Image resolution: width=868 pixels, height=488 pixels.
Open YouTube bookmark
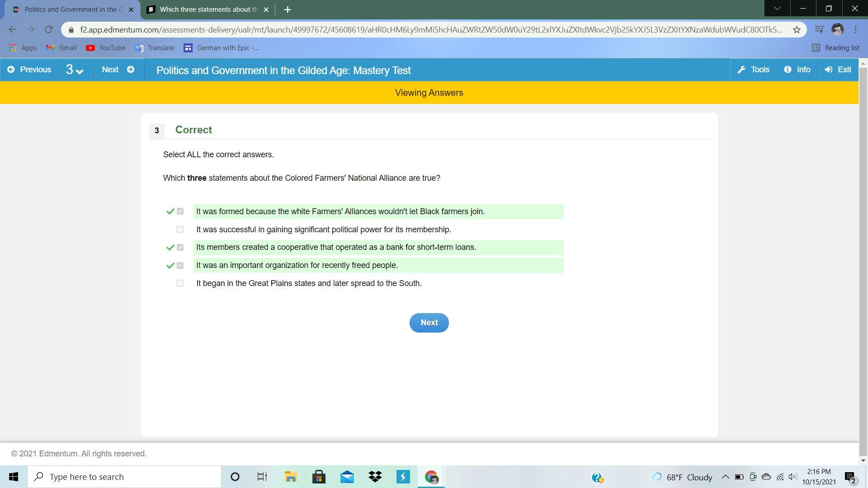pyautogui.click(x=105, y=48)
